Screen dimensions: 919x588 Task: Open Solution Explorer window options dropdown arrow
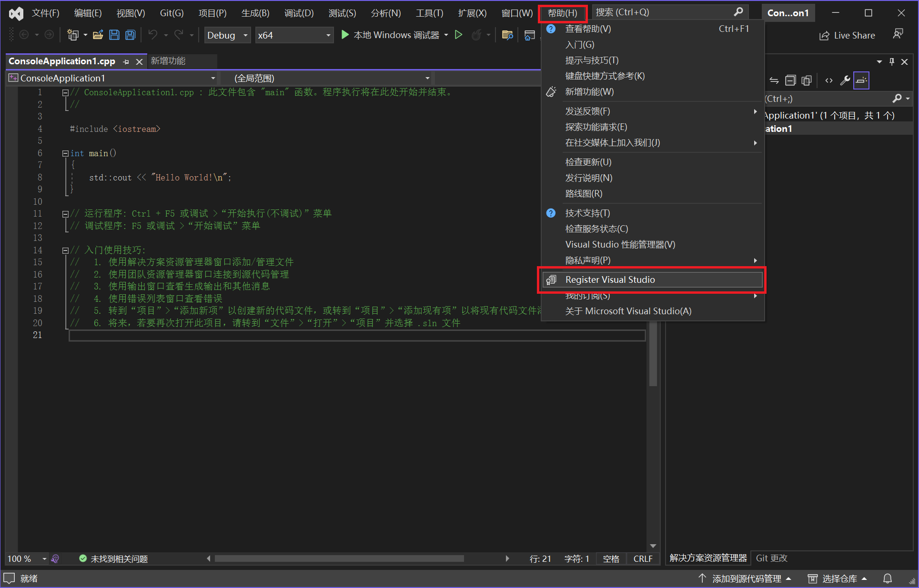879,61
